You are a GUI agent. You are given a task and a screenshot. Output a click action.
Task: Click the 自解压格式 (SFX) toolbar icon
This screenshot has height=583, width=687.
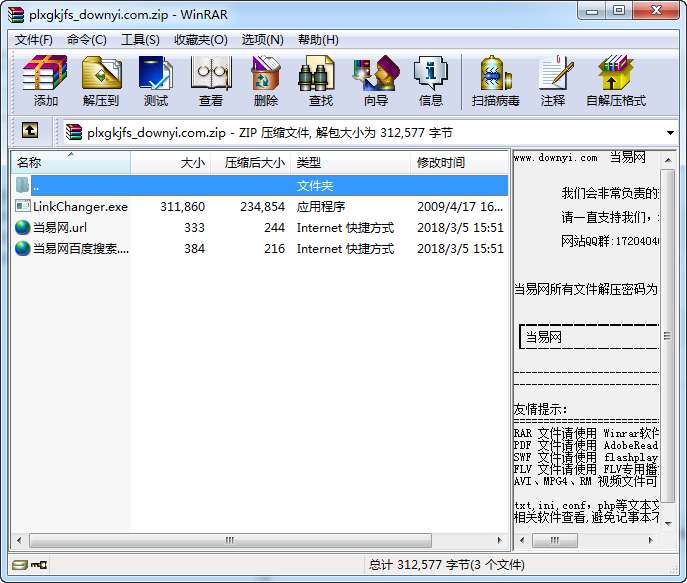(616, 81)
